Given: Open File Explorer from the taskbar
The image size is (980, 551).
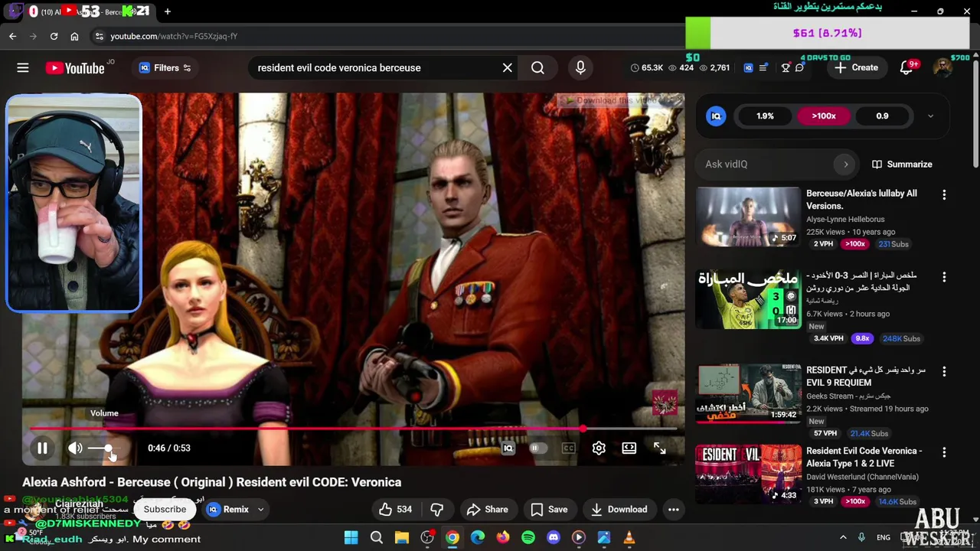Looking at the screenshot, I should pos(401,538).
